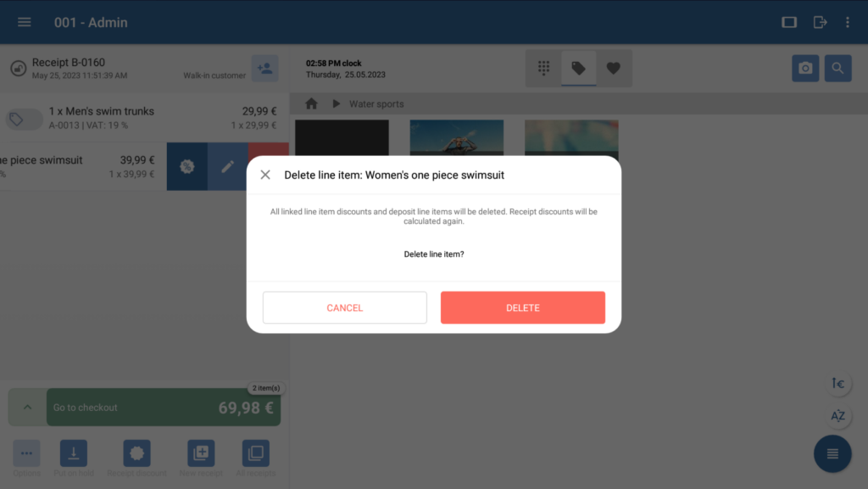Edit the swimsuit line item with the pencil icon
The image size is (868, 489).
(227, 166)
